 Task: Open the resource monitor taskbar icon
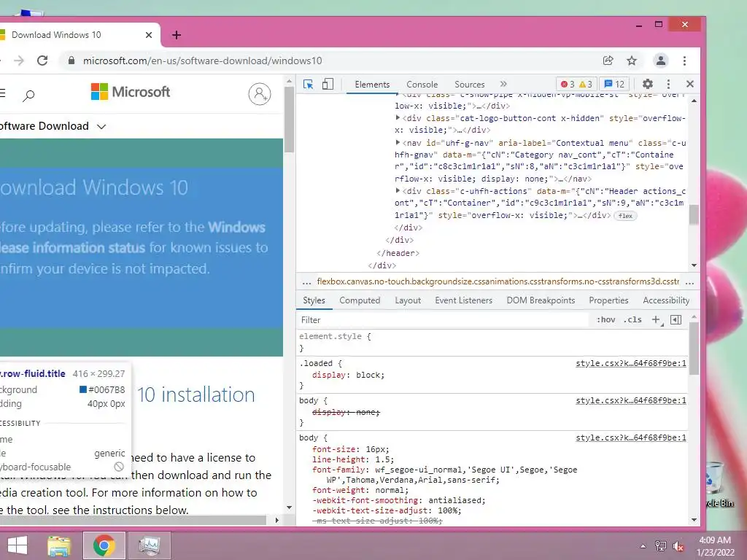(149, 545)
